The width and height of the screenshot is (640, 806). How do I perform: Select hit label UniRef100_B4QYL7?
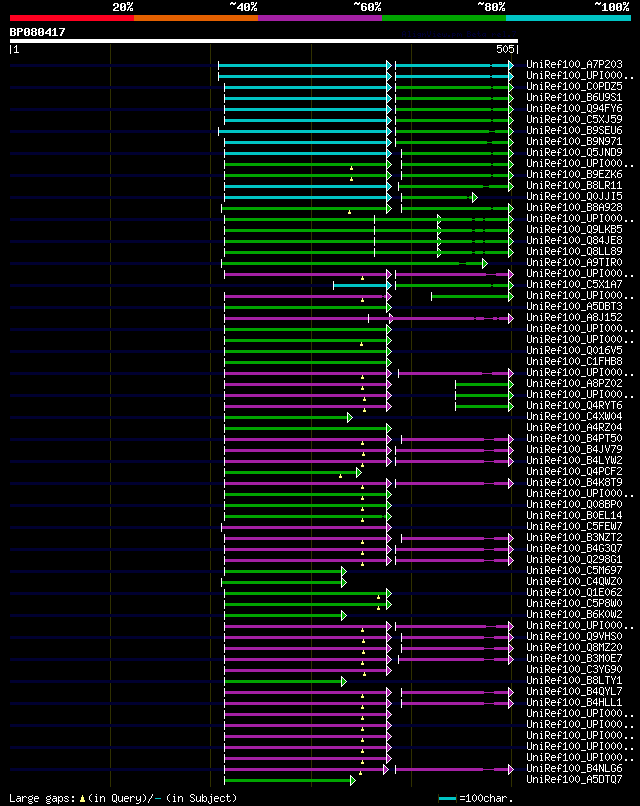(574, 691)
